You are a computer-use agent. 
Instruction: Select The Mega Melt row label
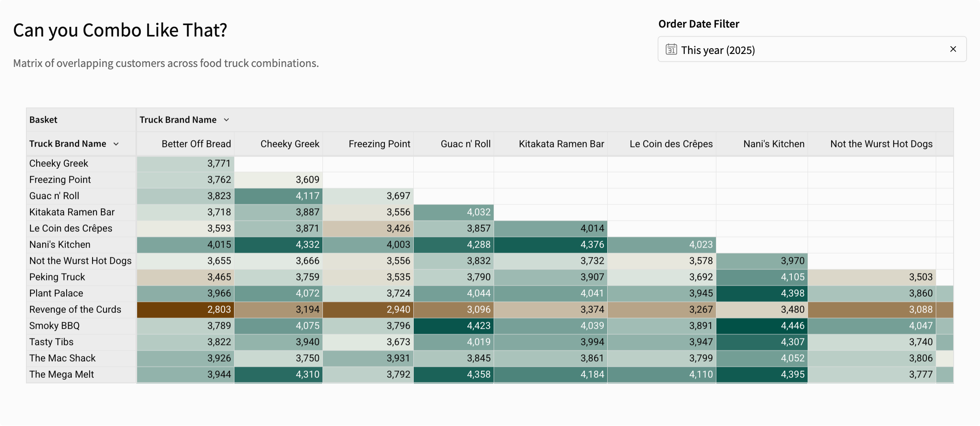tap(61, 374)
